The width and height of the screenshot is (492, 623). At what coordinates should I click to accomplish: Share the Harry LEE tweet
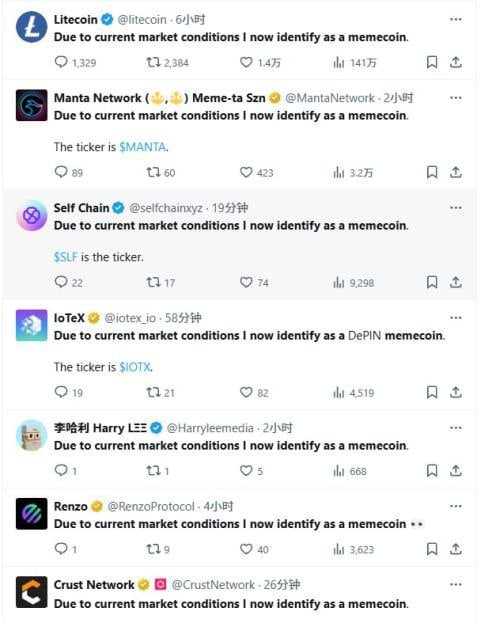[455, 470]
